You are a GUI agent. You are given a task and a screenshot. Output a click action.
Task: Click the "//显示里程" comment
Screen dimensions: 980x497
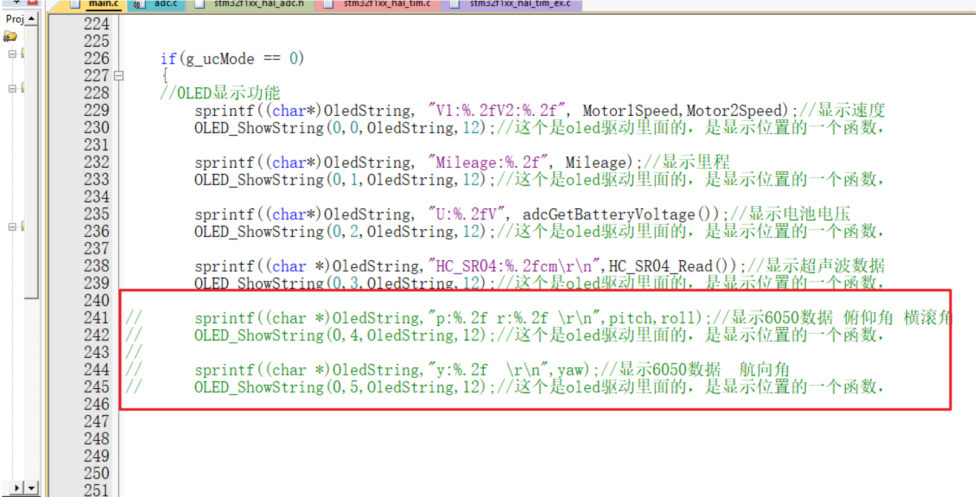(687, 162)
